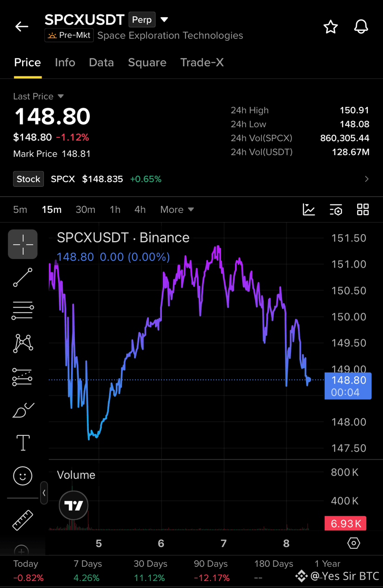
Task: Expand the SPCXUSDT Perp pair dropdown
Action: click(164, 20)
